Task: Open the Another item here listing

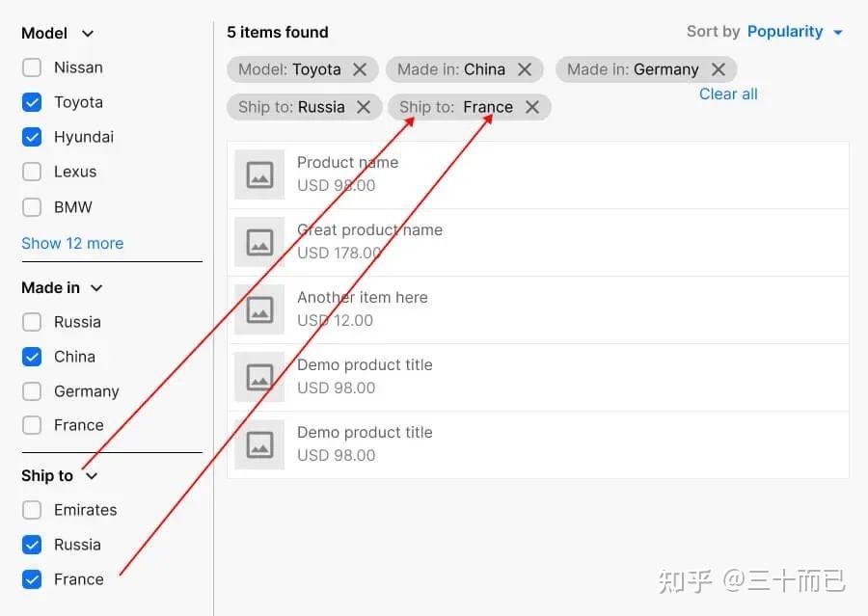Action: [538, 310]
